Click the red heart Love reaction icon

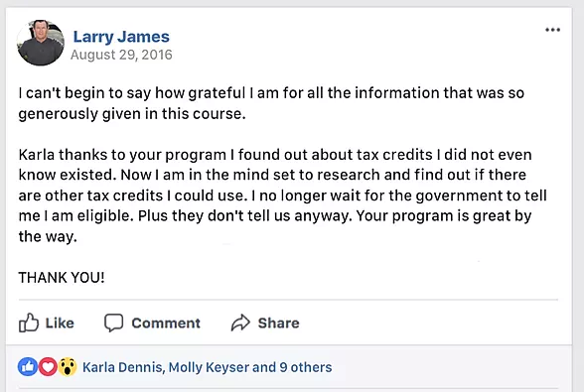click(x=48, y=366)
